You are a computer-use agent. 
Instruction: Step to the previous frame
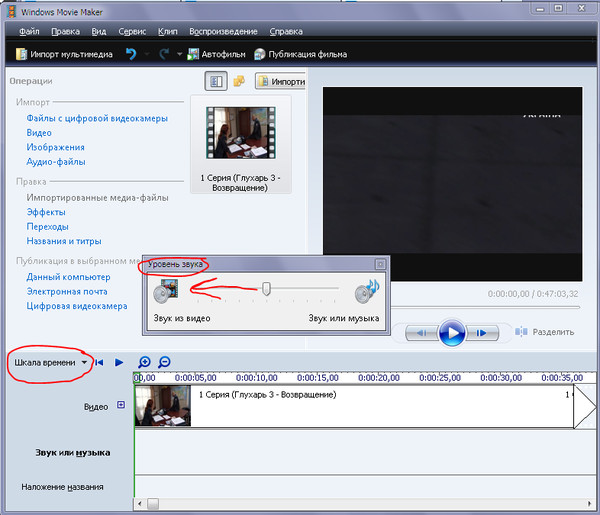(422, 333)
